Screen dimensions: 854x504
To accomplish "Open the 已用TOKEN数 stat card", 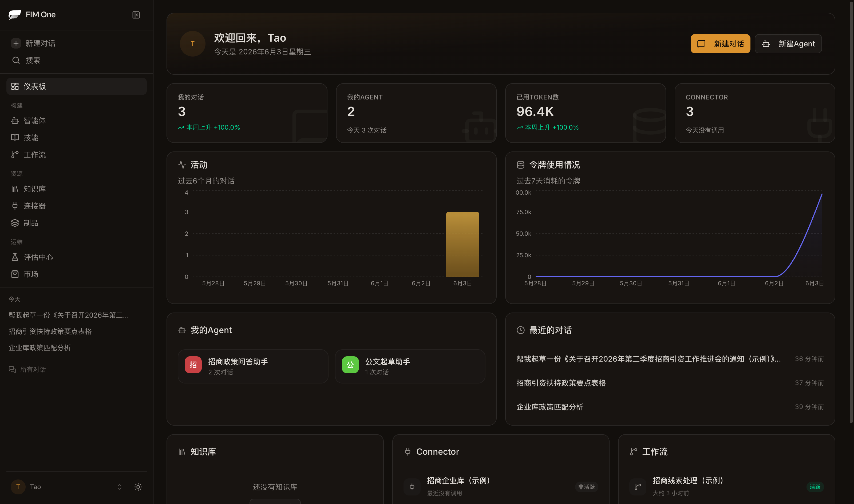I will 585,113.
